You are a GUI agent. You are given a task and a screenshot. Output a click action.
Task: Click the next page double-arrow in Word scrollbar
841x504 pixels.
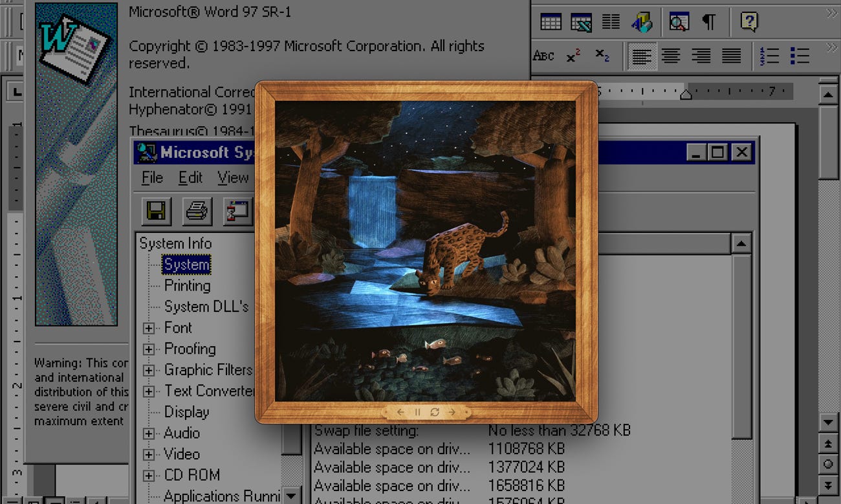coord(828,485)
